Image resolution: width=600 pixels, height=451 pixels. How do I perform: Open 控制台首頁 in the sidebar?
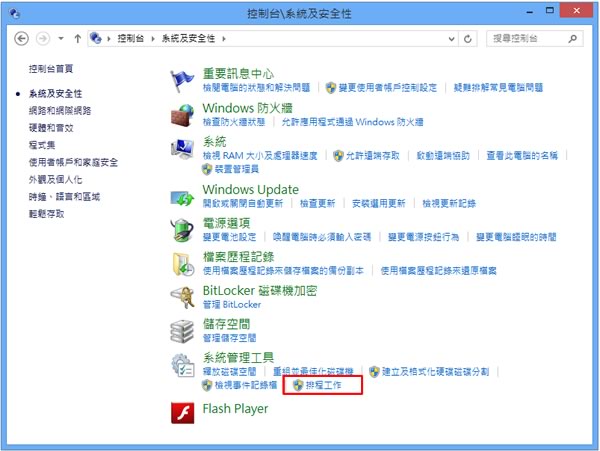tap(51, 69)
